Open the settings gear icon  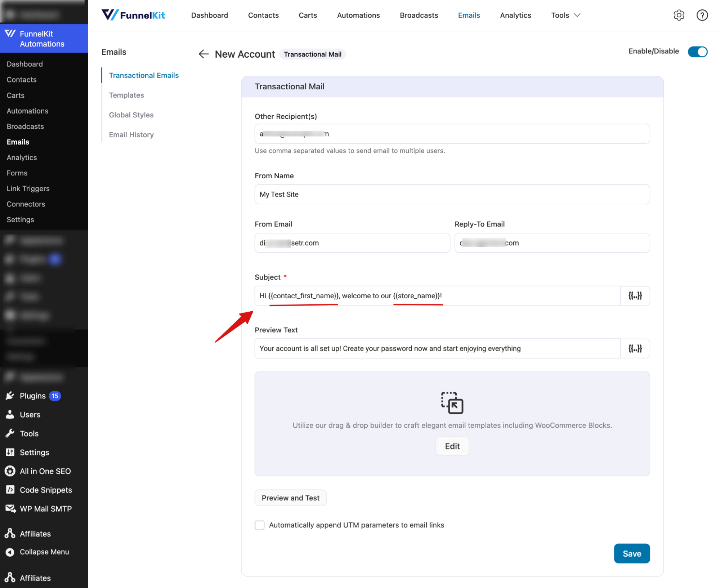tap(679, 15)
